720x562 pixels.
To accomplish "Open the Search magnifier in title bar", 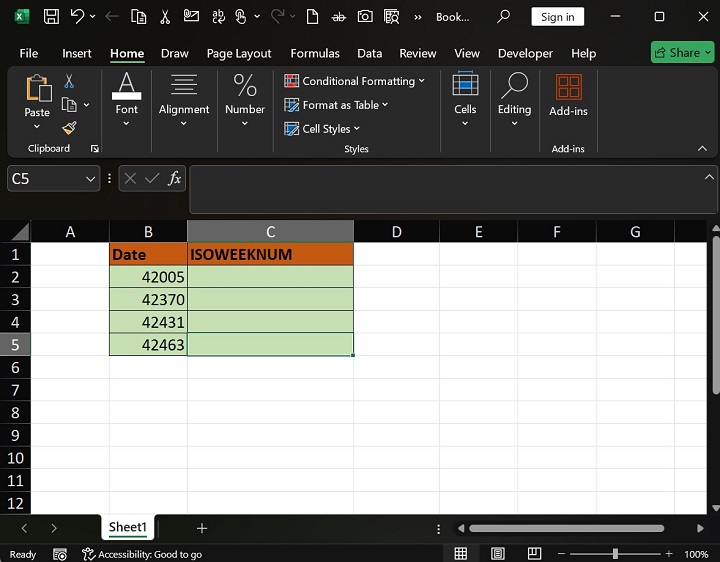I will [x=504, y=17].
